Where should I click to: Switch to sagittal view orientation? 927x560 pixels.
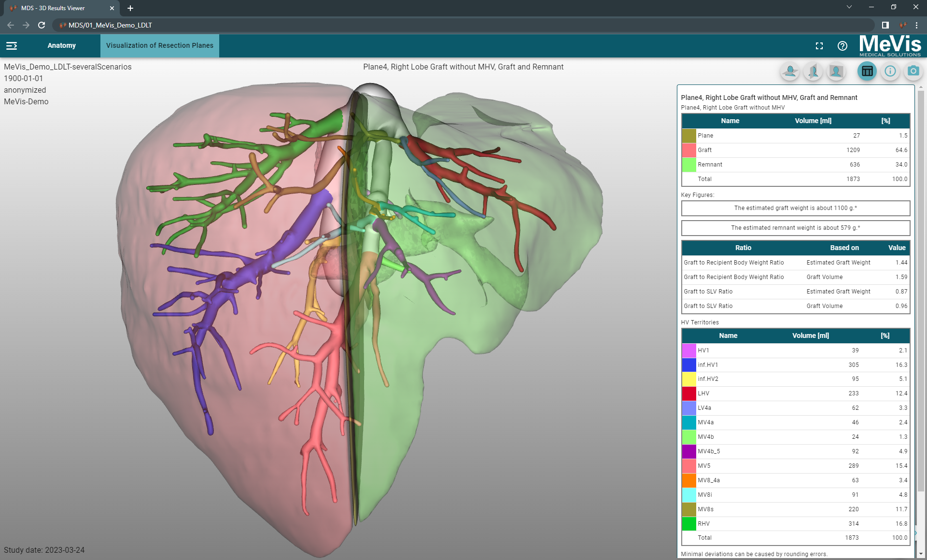pyautogui.click(x=814, y=71)
